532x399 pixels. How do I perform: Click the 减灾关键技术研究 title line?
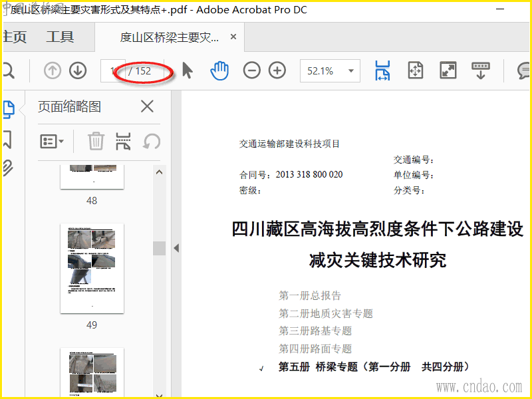[x=378, y=260]
